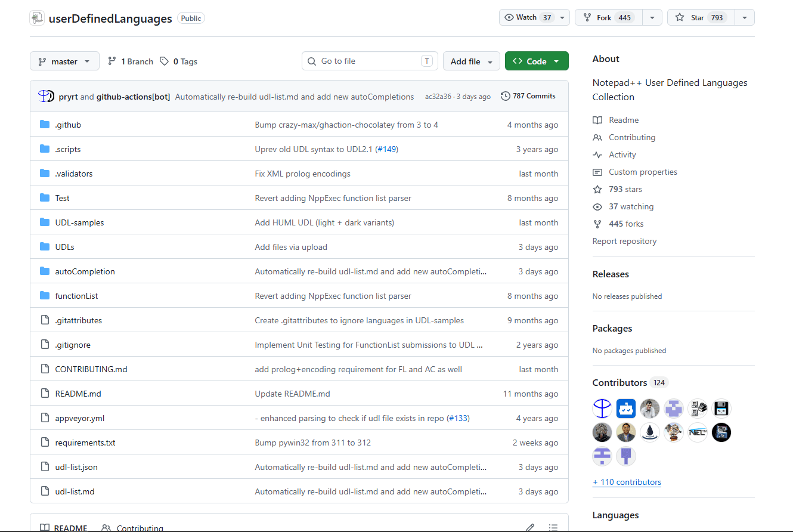Open pull request #133 link
Image resolution: width=793 pixels, height=532 pixels.
click(459, 418)
